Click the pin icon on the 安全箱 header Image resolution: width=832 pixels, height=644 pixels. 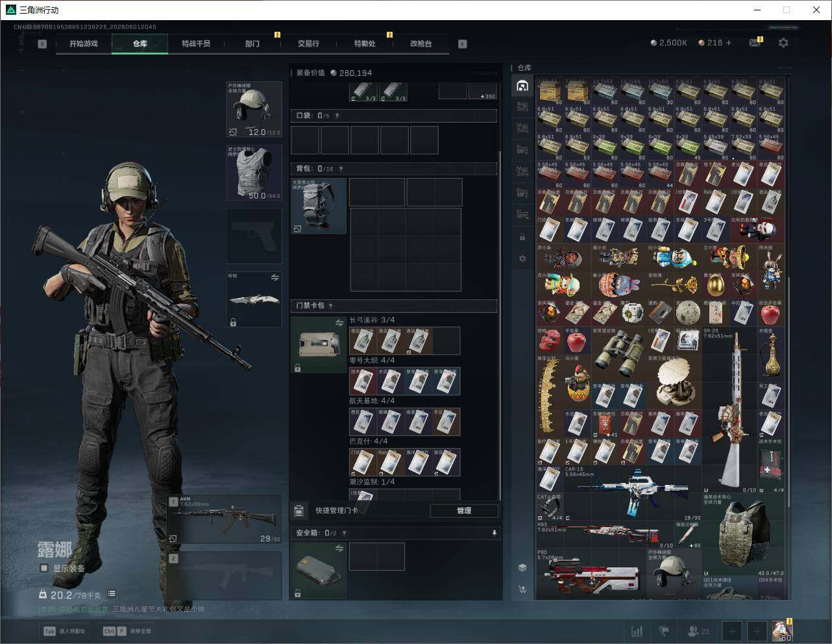494,533
